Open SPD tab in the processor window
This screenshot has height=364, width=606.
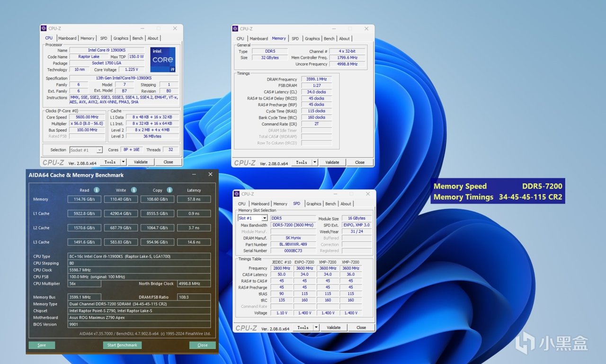tap(104, 38)
